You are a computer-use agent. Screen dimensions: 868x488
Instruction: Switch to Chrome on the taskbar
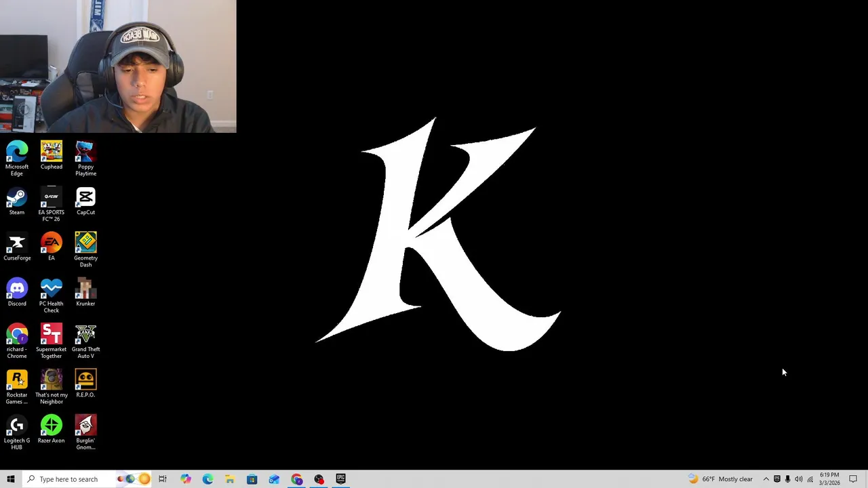coord(297,479)
